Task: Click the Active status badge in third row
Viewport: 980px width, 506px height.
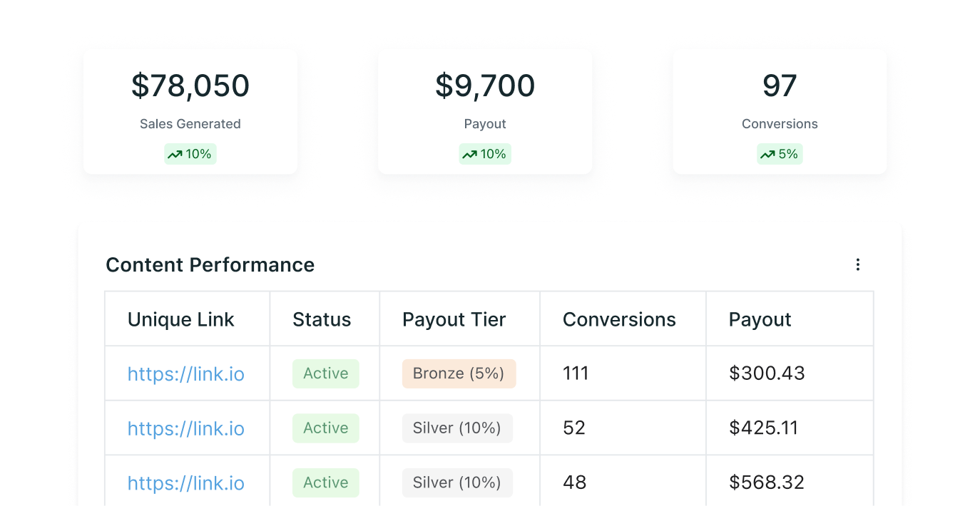Action: click(326, 482)
